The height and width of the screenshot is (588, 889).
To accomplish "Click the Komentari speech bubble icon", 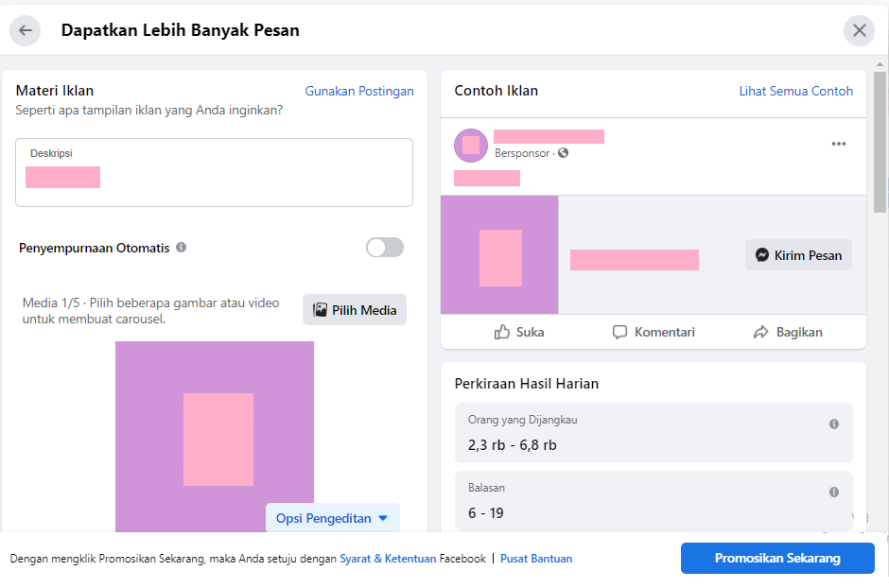I will point(619,332).
